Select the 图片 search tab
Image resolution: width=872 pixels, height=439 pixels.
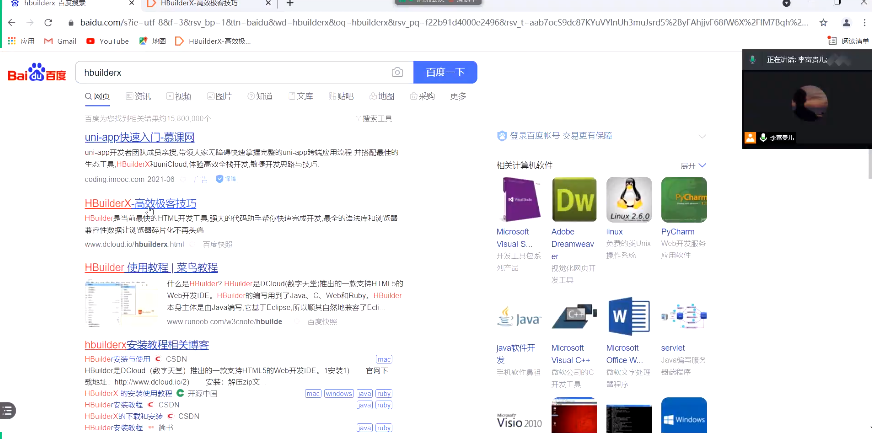220,96
